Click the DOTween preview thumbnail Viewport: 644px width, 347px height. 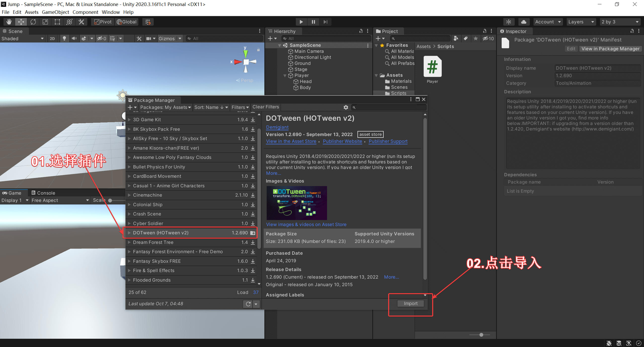pyautogui.click(x=297, y=203)
